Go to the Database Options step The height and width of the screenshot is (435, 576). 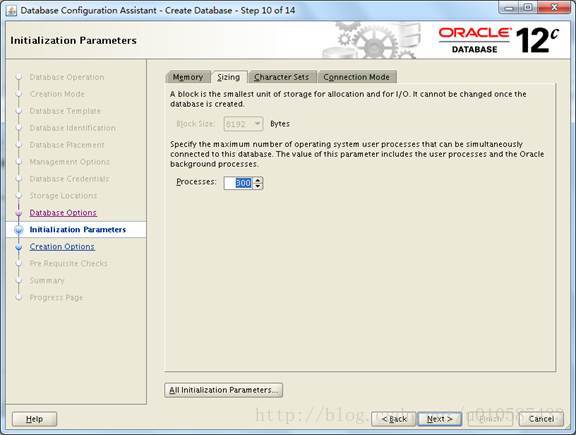pos(63,213)
